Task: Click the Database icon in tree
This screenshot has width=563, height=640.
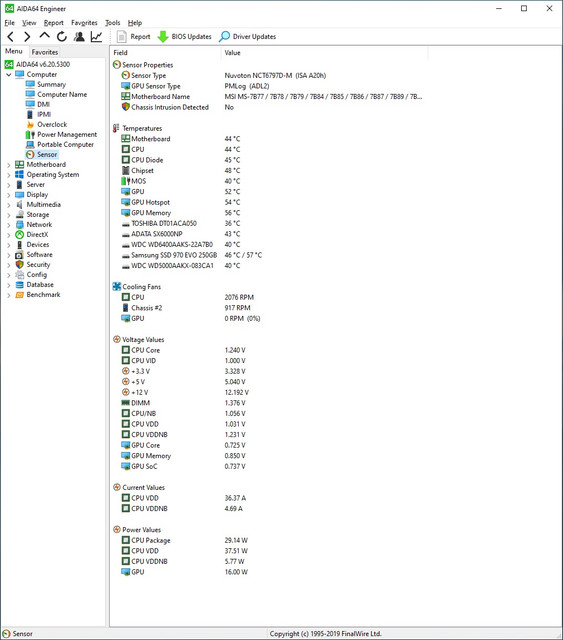Action: click(x=19, y=284)
